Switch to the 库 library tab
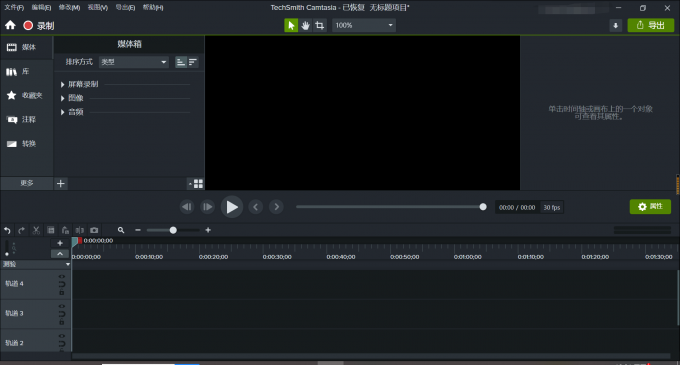This screenshot has height=365, width=680. coord(26,72)
